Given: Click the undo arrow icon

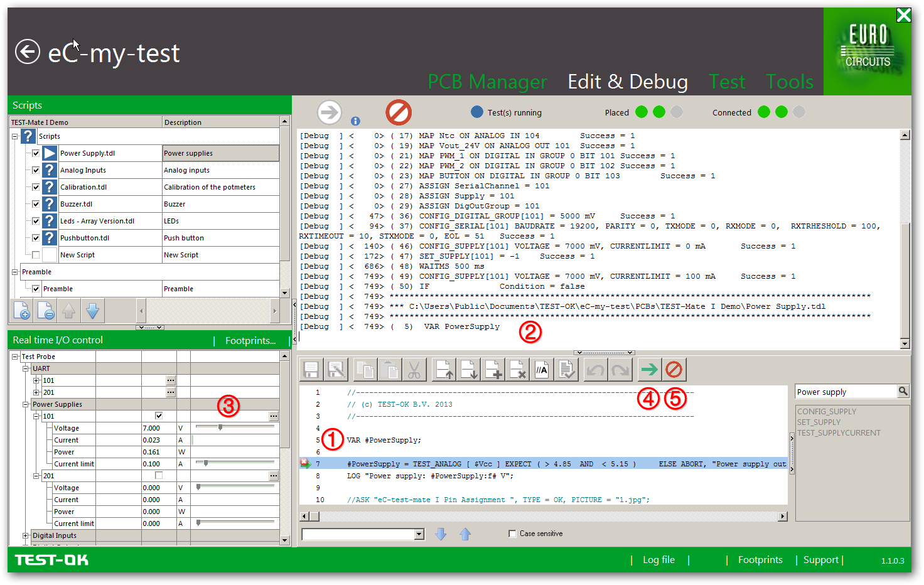Looking at the screenshot, I should coord(595,370).
